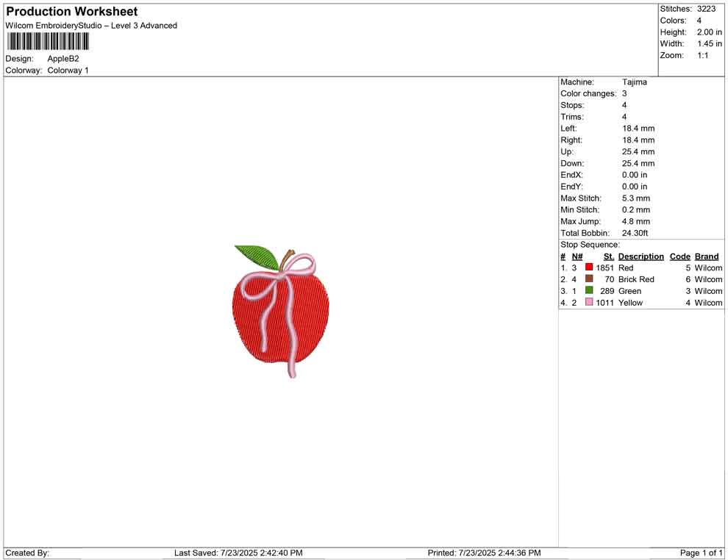Click the 'Description' column header
The height and width of the screenshot is (560, 728).
[x=640, y=256]
